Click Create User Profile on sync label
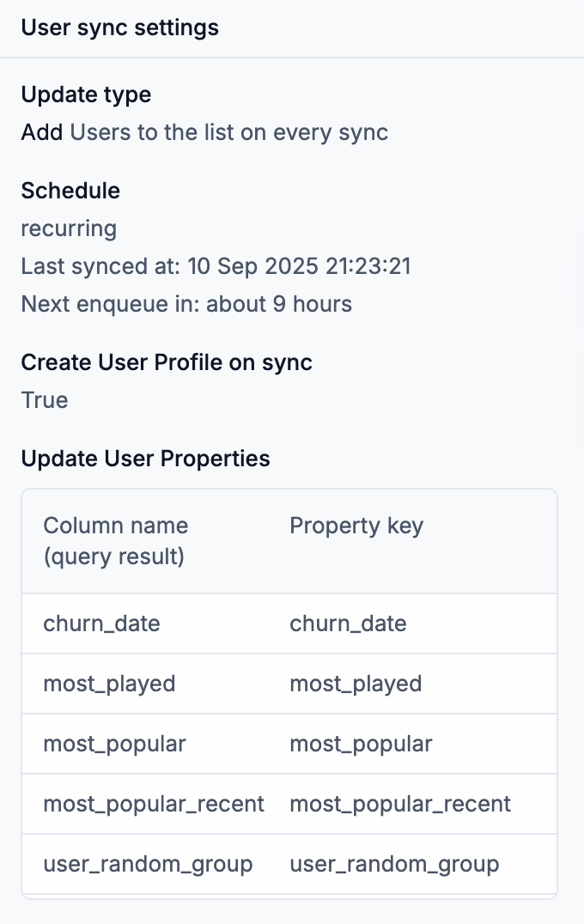 coord(167,362)
